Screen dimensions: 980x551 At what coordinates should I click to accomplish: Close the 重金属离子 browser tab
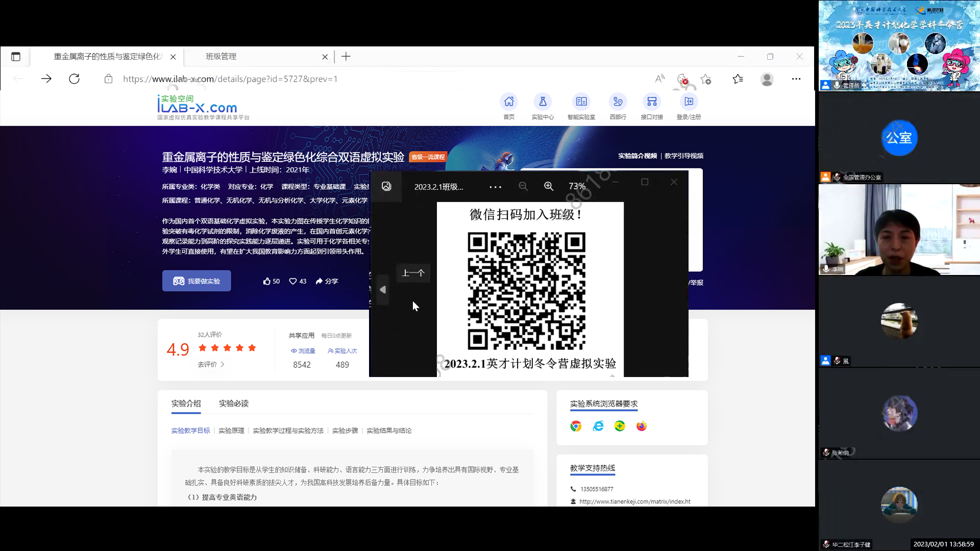pyautogui.click(x=173, y=57)
